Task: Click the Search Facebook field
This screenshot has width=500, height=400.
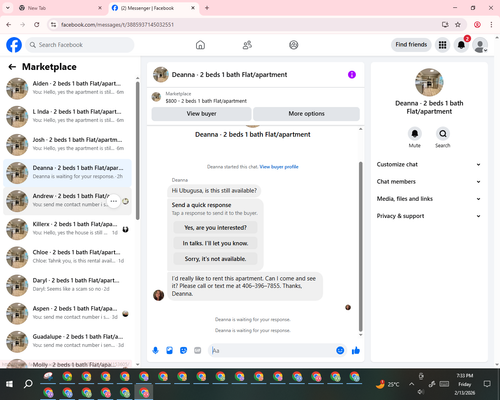Action: [x=80, y=45]
